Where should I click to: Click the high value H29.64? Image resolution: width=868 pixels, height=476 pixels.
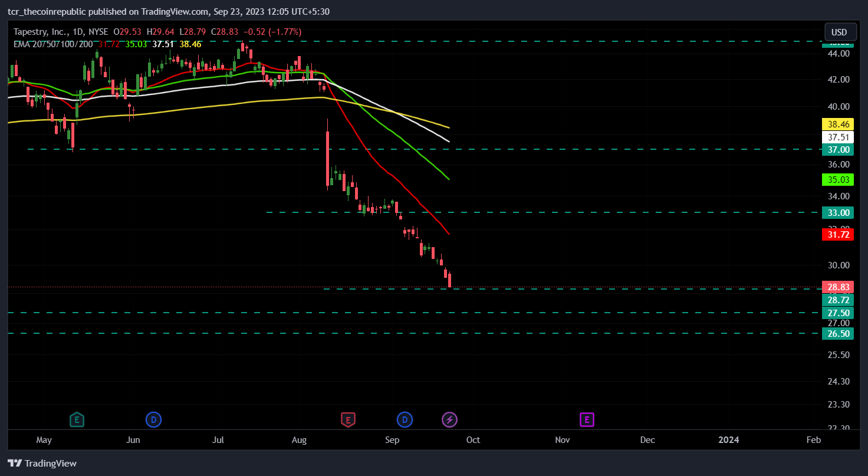point(161,32)
